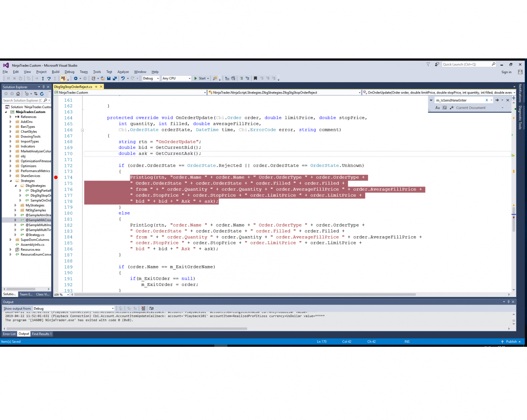Click the Solution Explorer Home icon
527x420 pixels.
pos(18,94)
